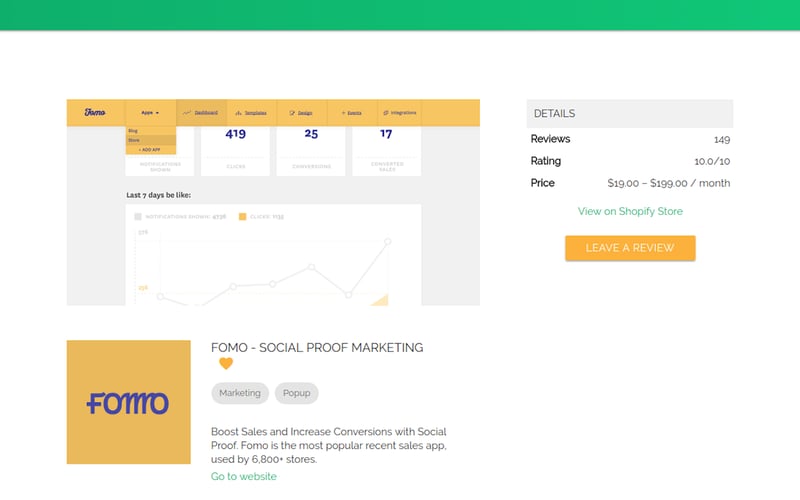Click the price $19.00 – $199.00 / month
This screenshot has height=500, width=800.
pyautogui.click(x=668, y=183)
